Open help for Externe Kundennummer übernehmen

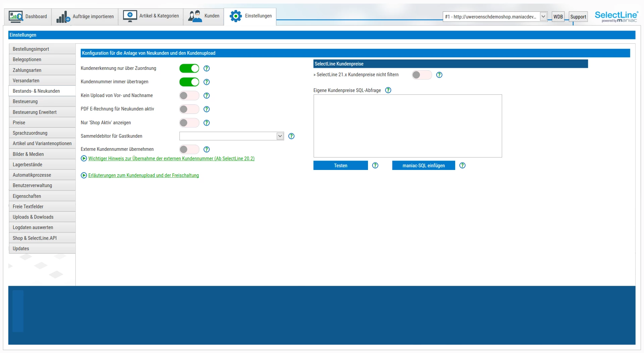(x=207, y=149)
